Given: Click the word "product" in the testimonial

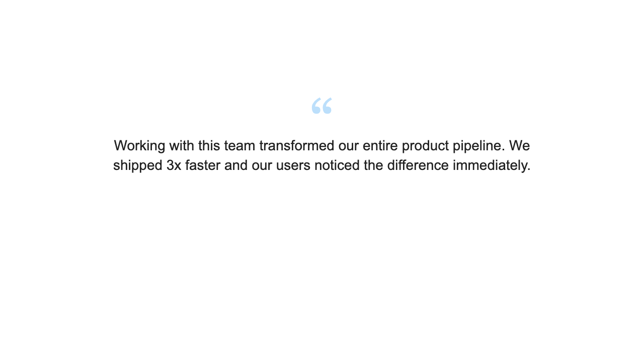Looking at the screenshot, I should [425, 146].
